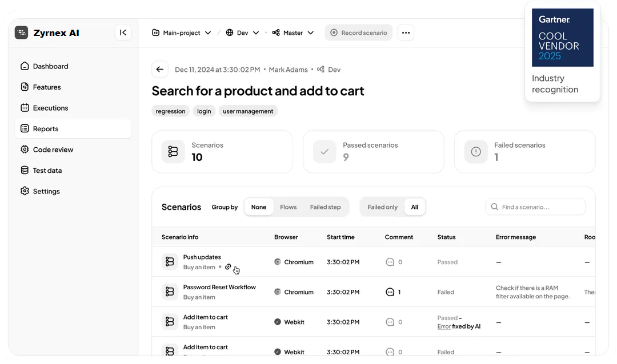This screenshot has height=364, width=617.
Task: Open the Dev environment dropdown
Action: tap(242, 33)
